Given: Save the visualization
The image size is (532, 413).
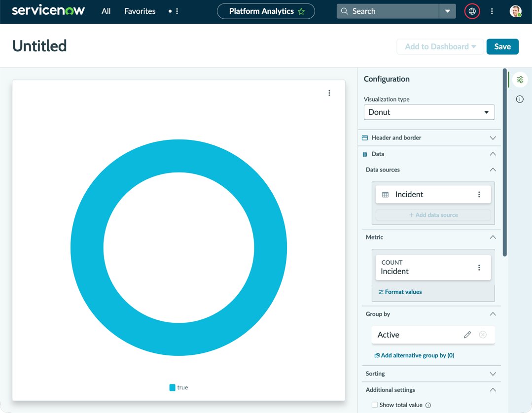Looking at the screenshot, I should pos(502,46).
